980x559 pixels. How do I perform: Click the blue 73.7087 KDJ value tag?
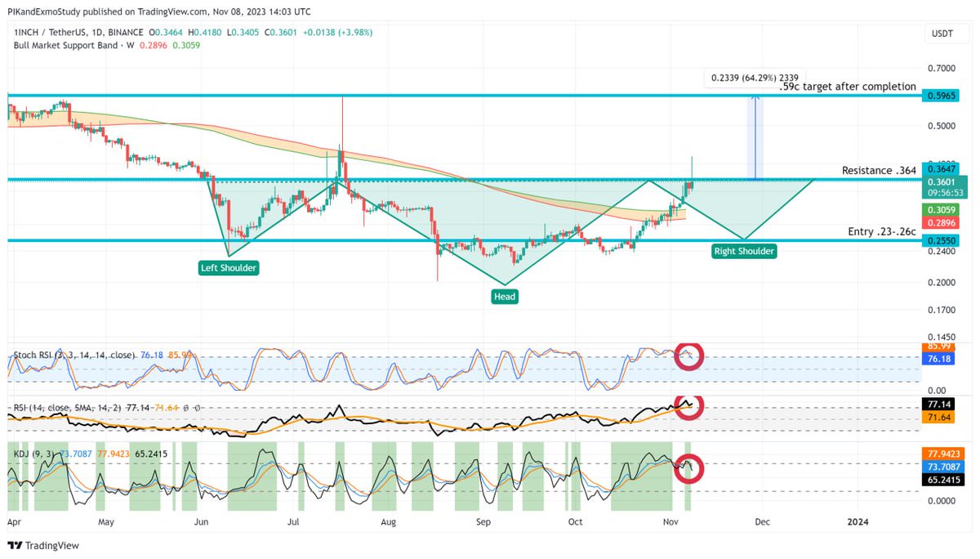[x=942, y=465]
